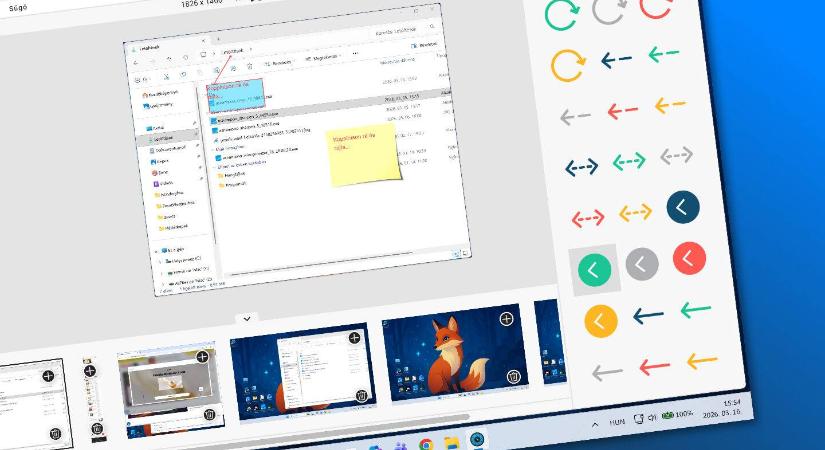Viewport: 825px width, 450px height.
Task: Add the fox wallpaper capture with its plus icon
Action: point(506,318)
